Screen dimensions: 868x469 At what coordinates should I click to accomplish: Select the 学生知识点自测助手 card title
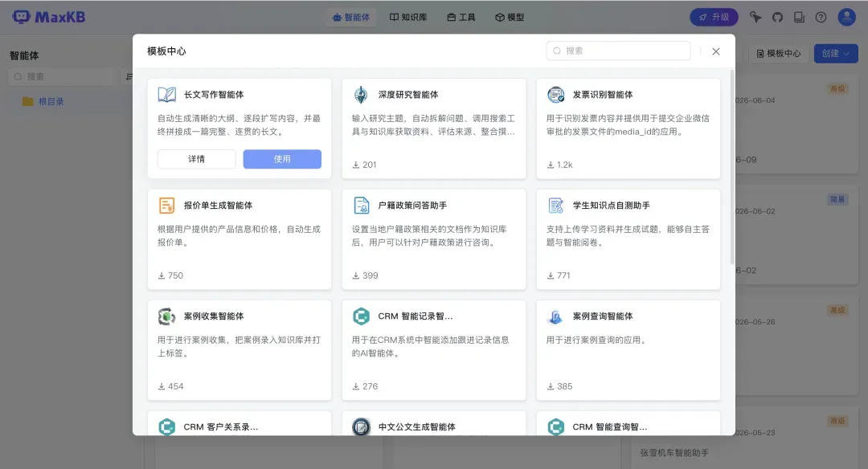tap(611, 206)
